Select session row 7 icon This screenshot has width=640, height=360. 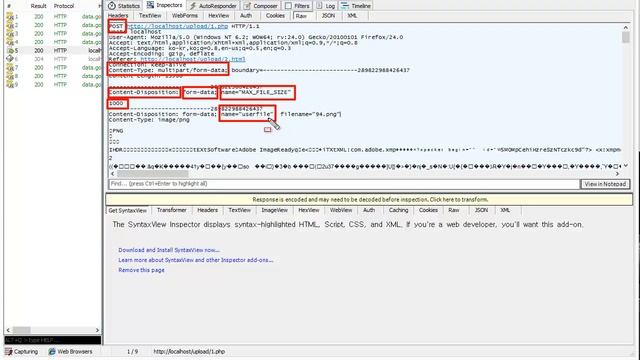[10, 67]
